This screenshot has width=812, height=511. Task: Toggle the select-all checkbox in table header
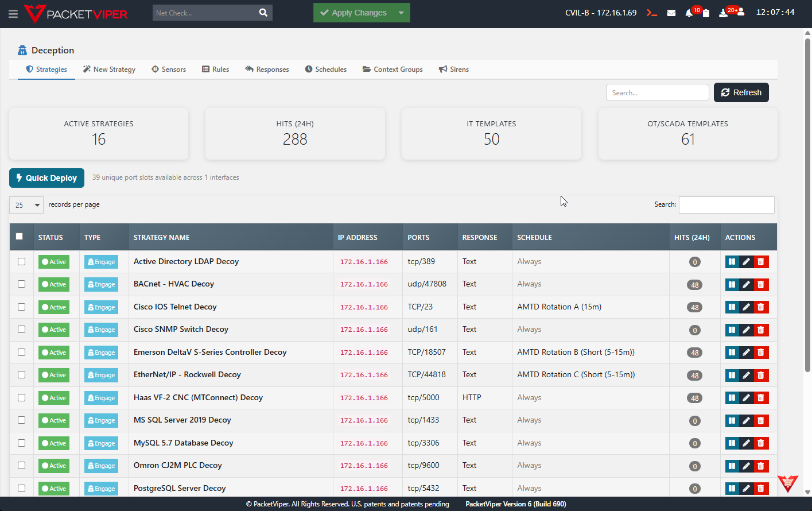click(20, 237)
